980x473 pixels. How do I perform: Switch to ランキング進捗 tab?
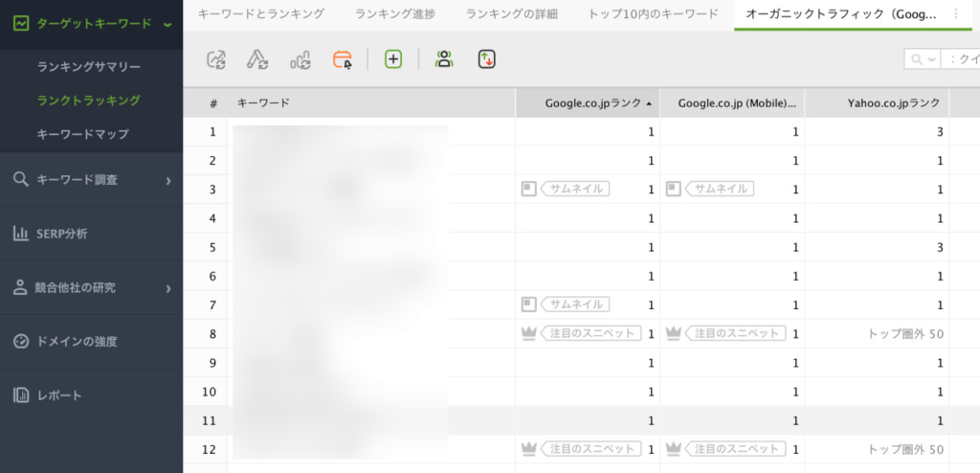pos(395,13)
